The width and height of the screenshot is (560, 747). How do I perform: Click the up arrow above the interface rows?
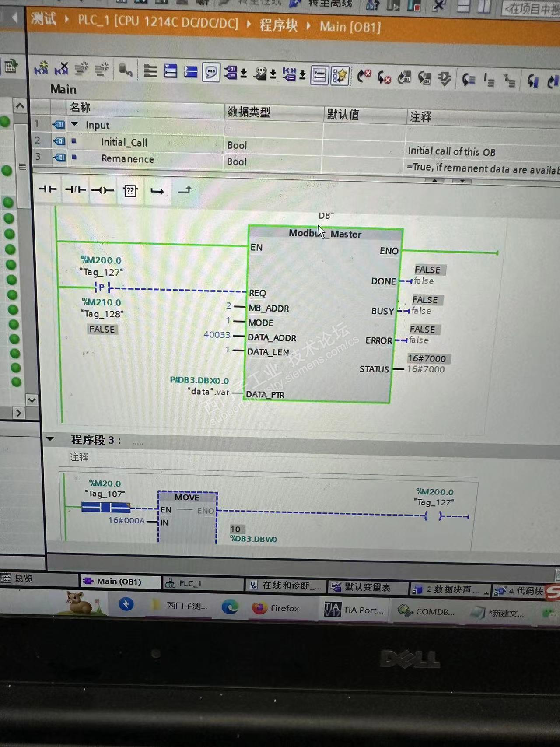click(20, 106)
